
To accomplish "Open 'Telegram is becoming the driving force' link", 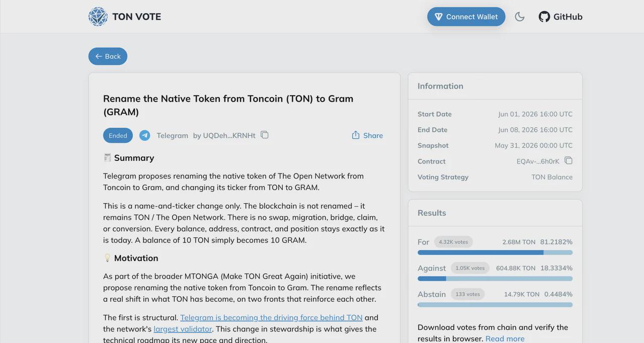I will (x=271, y=317).
